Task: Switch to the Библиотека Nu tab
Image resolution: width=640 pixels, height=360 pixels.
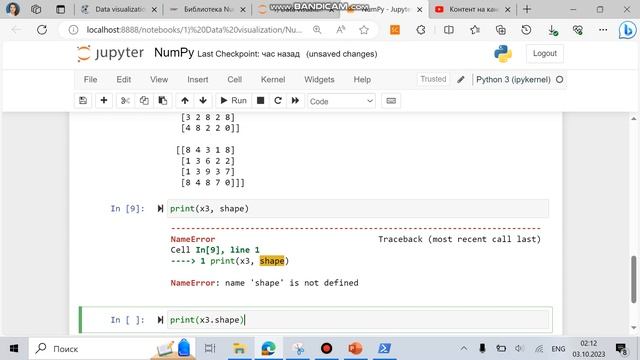Action: click(x=207, y=9)
